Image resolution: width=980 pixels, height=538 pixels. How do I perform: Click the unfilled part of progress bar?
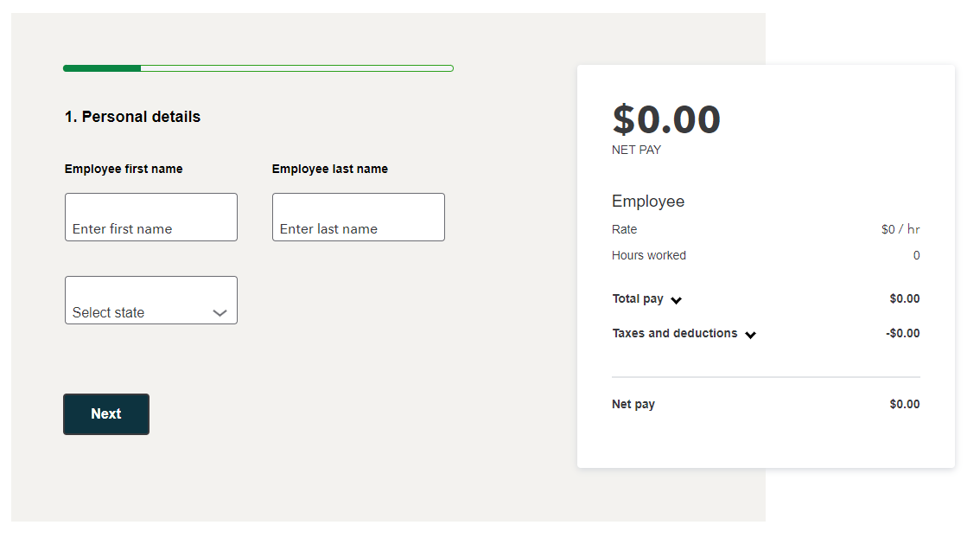click(x=297, y=68)
